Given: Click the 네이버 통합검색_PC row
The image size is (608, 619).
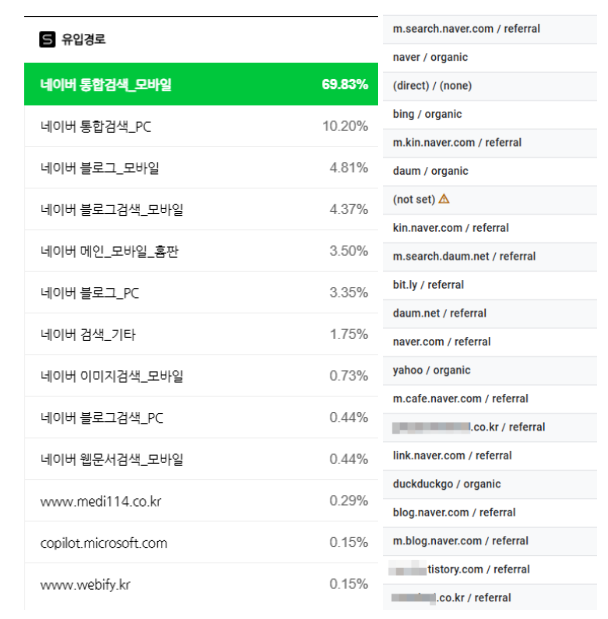Looking at the screenshot, I should coord(201,126).
